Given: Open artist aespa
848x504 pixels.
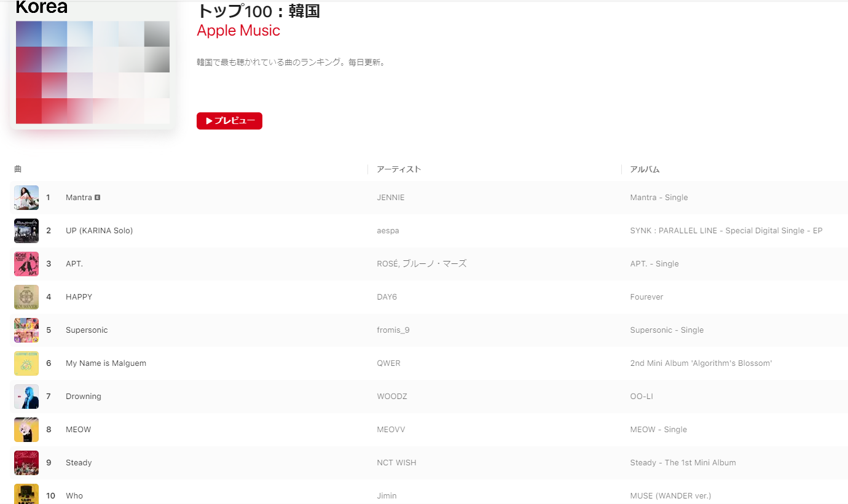Looking at the screenshot, I should 388,231.
